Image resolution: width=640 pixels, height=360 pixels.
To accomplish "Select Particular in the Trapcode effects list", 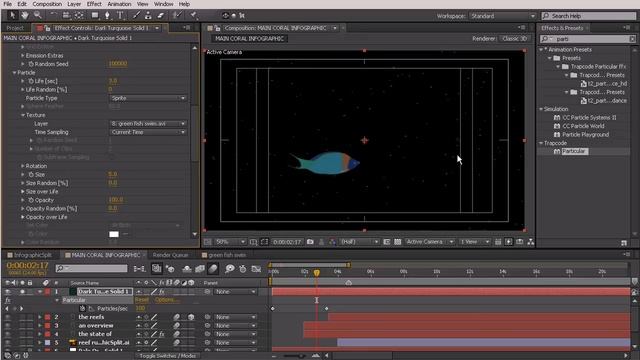I will coord(575,151).
